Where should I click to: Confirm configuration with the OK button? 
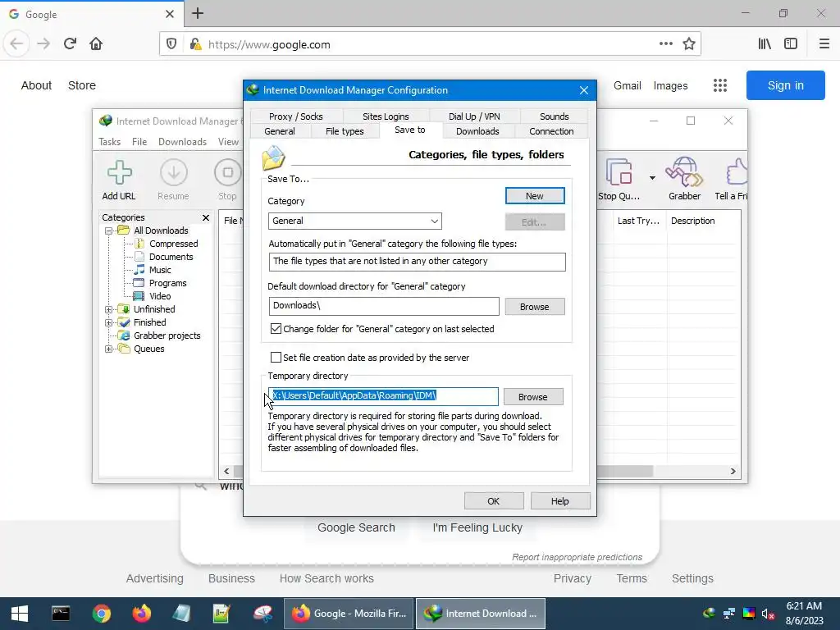(493, 501)
